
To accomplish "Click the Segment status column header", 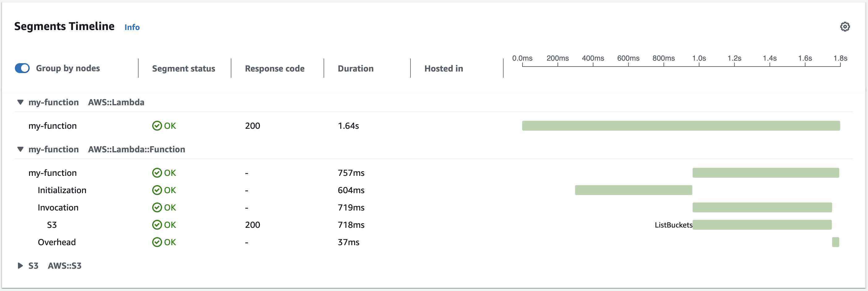I will point(183,68).
